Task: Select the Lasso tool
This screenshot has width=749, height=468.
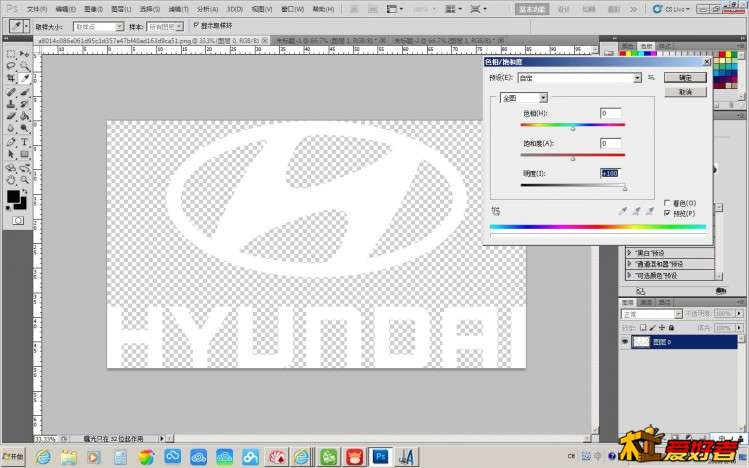Action: click(x=11, y=66)
